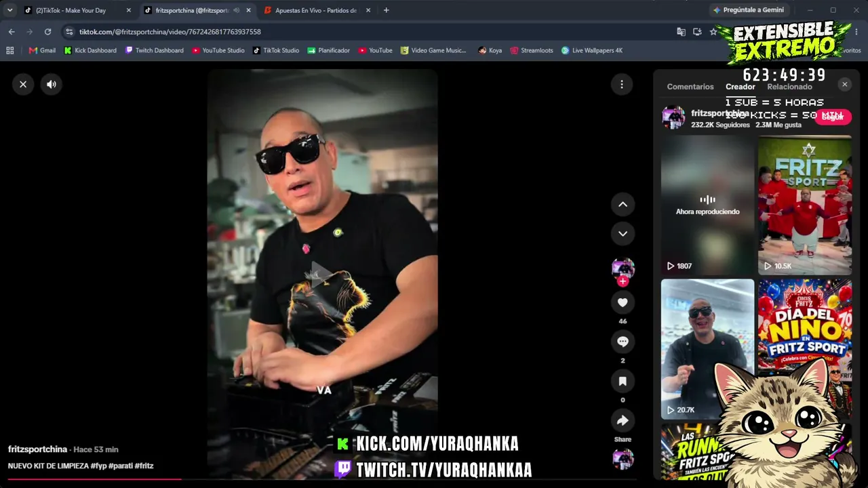
Task: Open a new browser tab
Action: (387, 10)
